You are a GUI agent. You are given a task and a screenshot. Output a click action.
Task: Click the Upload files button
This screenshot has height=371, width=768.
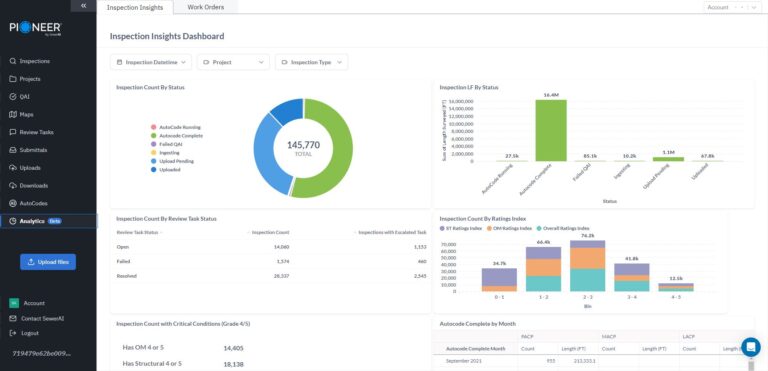(x=48, y=262)
